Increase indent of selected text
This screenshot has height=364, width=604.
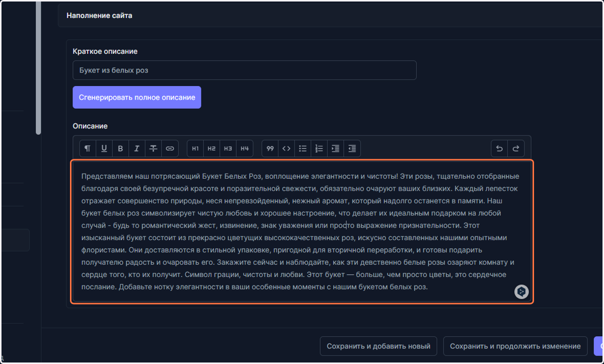(x=336, y=149)
